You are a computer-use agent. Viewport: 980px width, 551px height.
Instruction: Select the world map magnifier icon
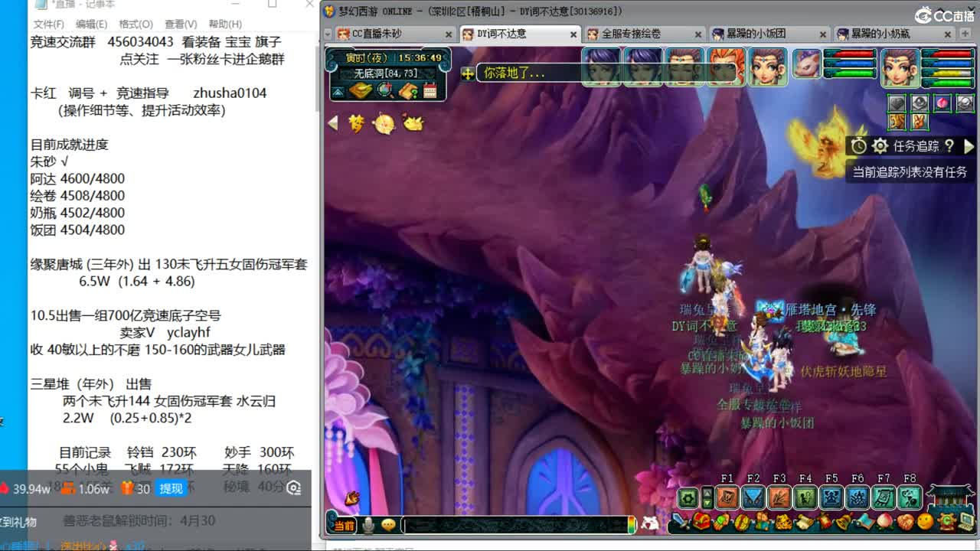pos(384,90)
